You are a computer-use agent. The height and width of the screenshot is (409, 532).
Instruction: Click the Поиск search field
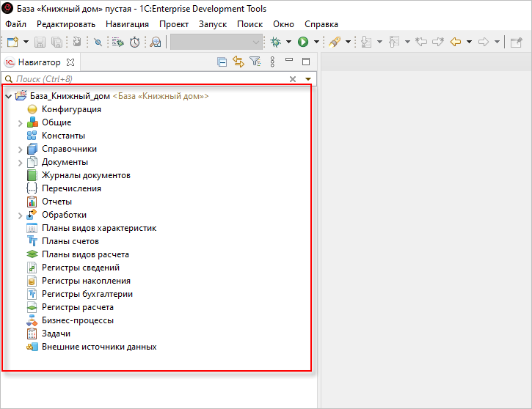[147, 78]
